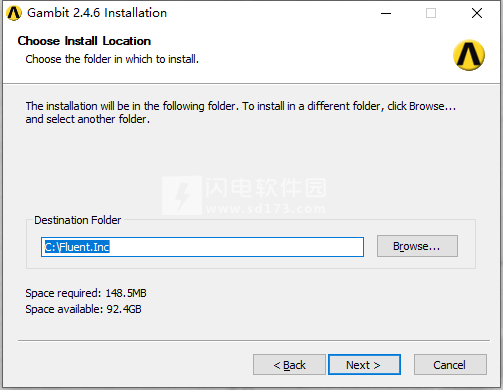Click the www.sd173.com watermark URL
The image size is (503, 390).
(x=266, y=209)
